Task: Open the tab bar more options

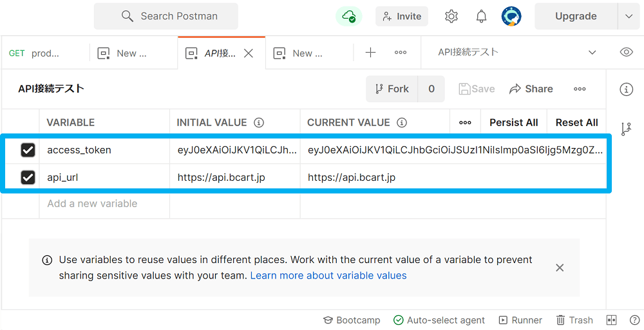Action: (x=401, y=53)
